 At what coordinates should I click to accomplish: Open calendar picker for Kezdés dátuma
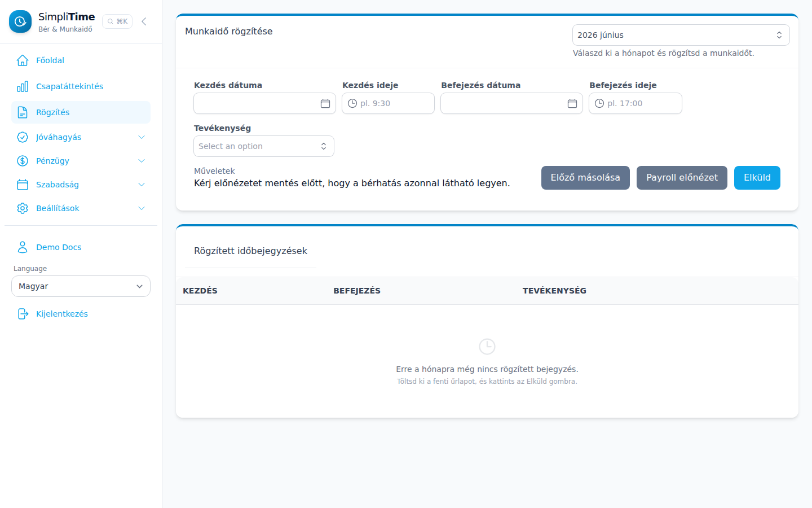click(x=325, y=103)
